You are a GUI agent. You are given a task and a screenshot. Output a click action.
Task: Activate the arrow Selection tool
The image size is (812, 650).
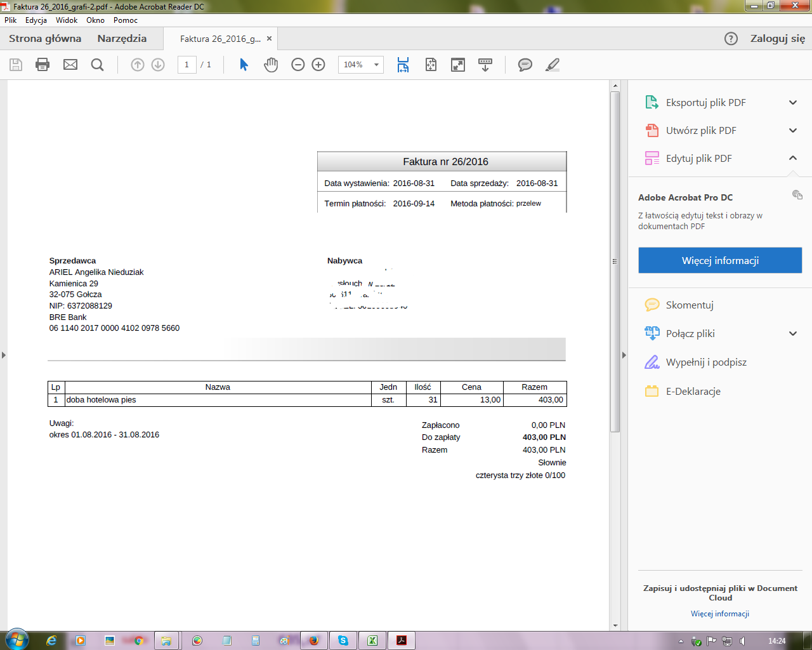click(244, 65)
